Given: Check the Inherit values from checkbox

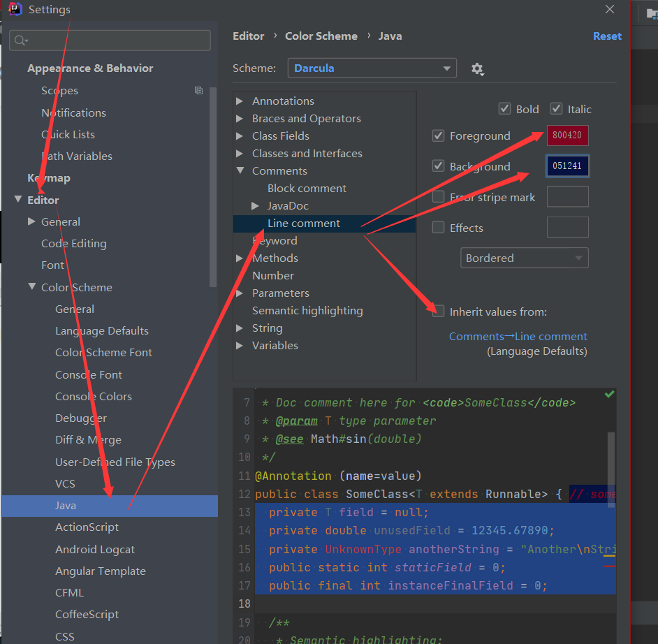Looking at the screenshot, I should click(x=438, y=312).
